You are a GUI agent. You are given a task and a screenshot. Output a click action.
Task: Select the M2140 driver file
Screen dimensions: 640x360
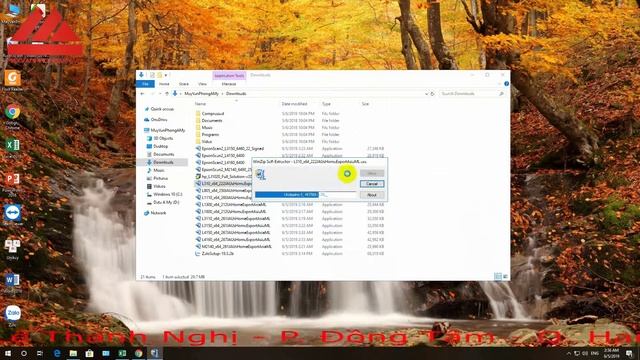236,247
